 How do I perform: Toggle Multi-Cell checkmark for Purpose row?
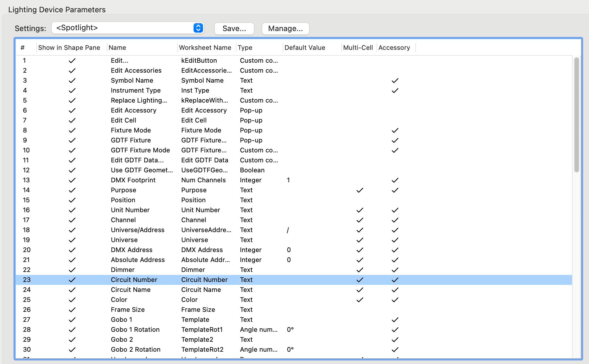(360, 190)
